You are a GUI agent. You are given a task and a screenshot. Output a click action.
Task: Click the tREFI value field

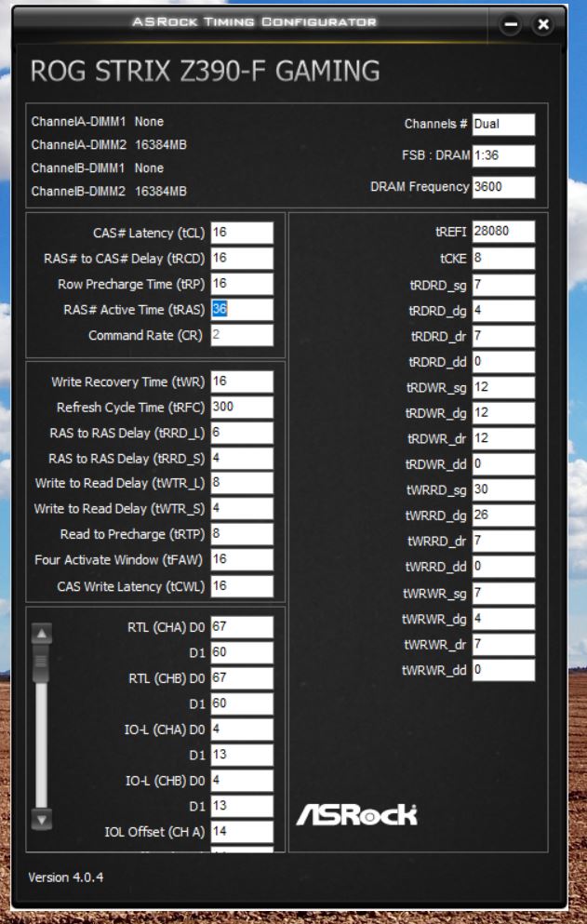coord(503,232)
